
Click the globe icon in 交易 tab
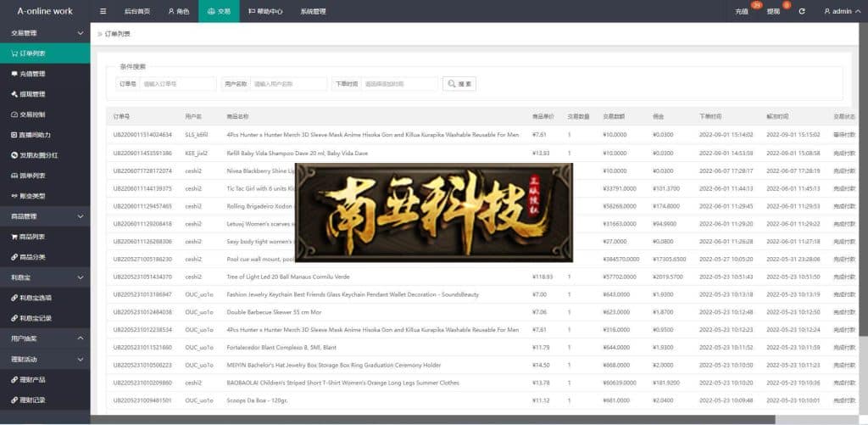click(211, 11)
